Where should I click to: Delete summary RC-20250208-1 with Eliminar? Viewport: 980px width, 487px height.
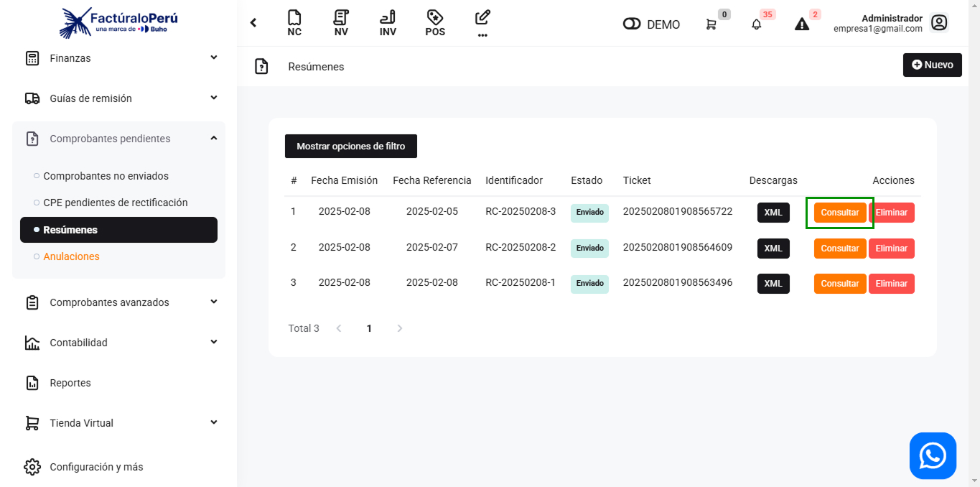[891, 284]
